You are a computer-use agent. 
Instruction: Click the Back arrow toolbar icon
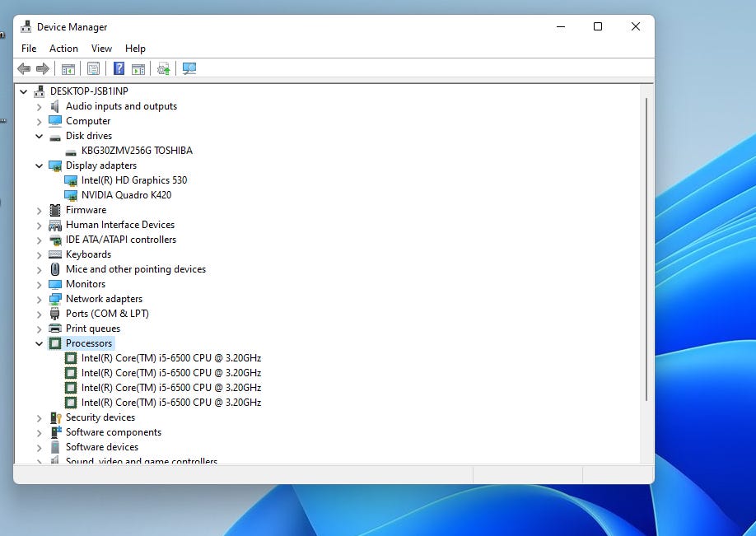coord(24,69)
